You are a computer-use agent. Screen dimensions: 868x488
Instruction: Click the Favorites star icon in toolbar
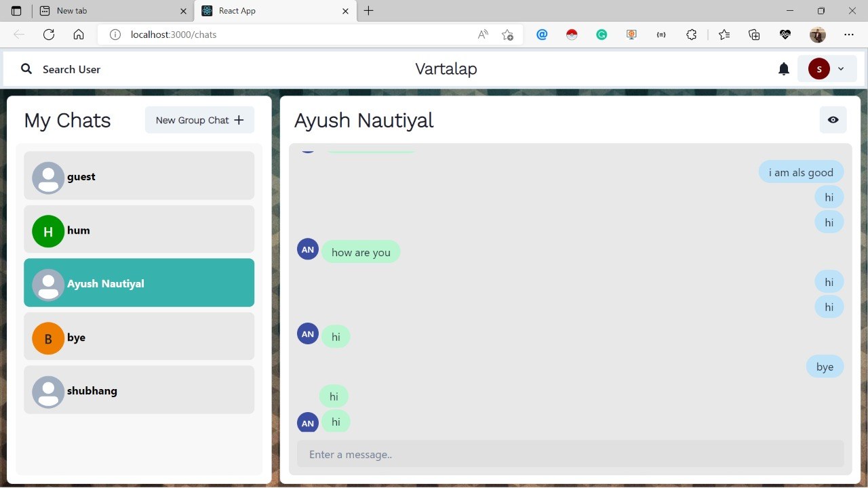[x=724, y=35]
